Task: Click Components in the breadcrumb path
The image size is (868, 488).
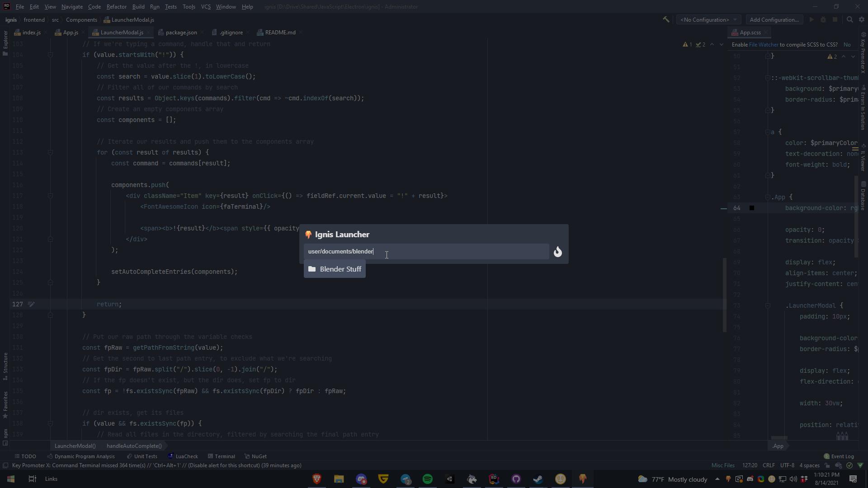Action: pos(81,20)
